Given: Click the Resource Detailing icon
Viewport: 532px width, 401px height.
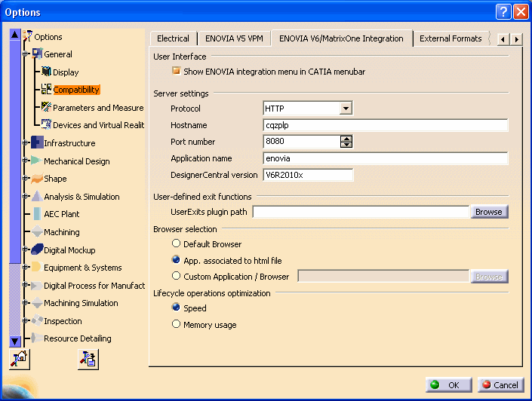Looking at the screenshot, I should click(x=37, y=338).
